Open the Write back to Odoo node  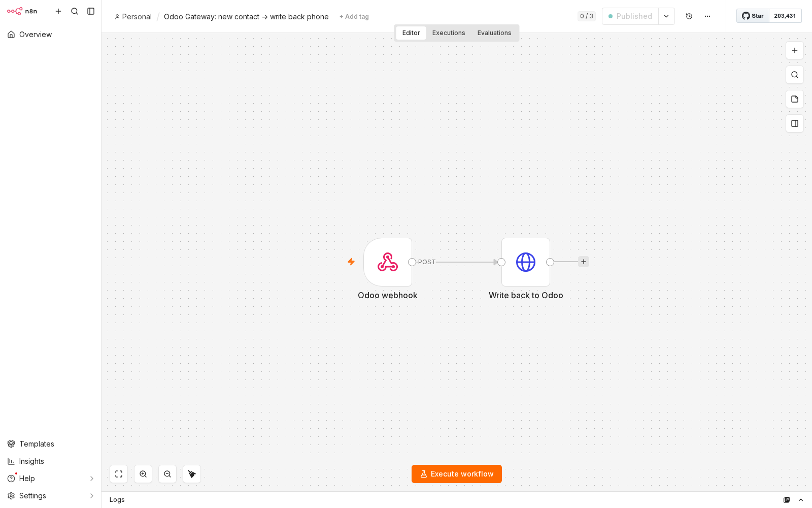[526, 262]
